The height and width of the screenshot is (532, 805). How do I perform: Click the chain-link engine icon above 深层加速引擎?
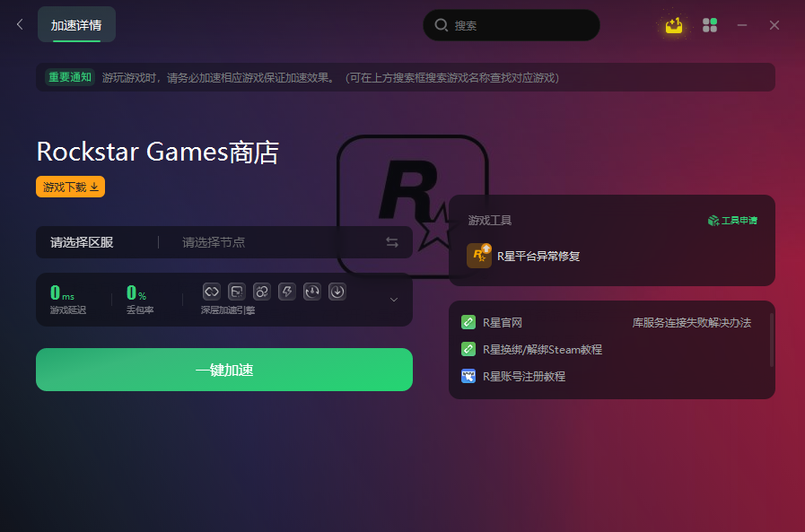(212, 292)
